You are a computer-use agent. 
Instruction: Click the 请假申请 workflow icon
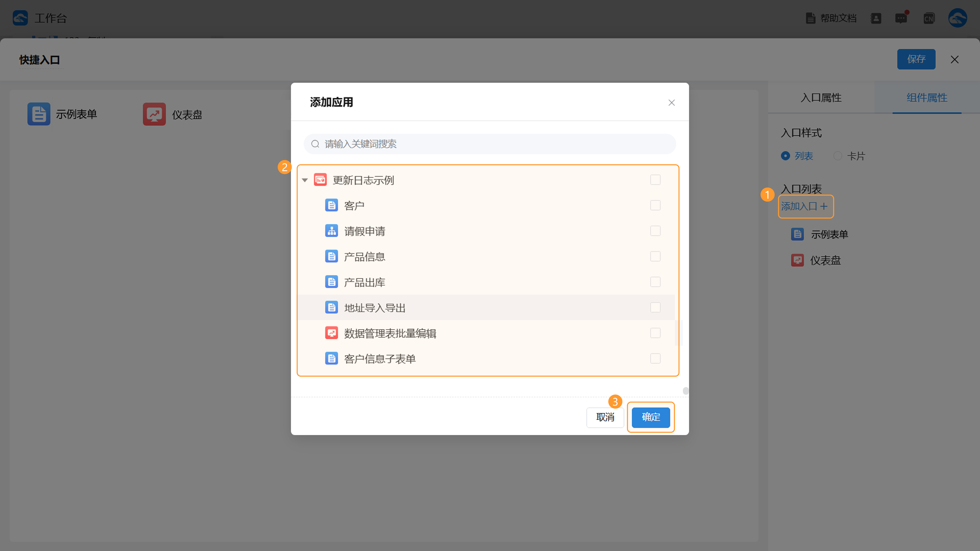[331, 231]
